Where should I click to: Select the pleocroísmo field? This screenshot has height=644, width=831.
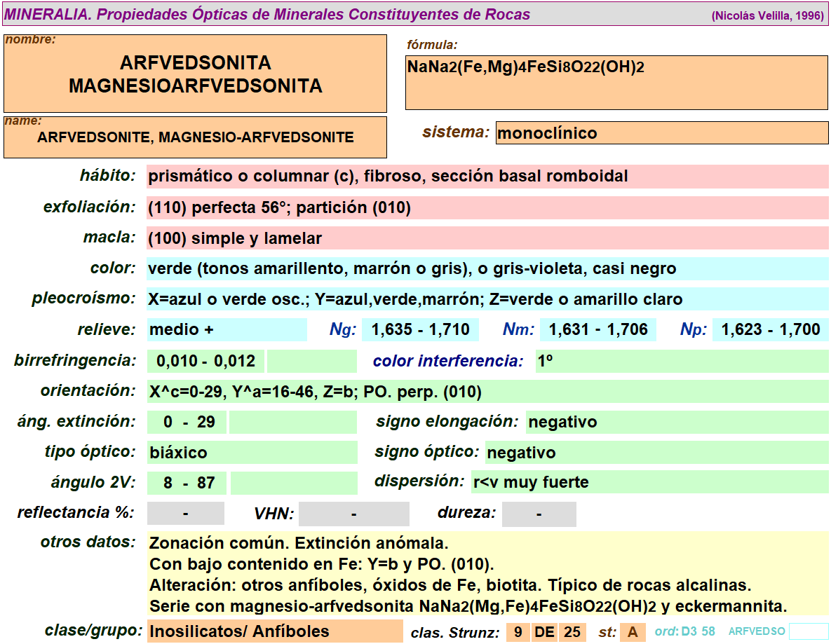(x=487, y=300)
